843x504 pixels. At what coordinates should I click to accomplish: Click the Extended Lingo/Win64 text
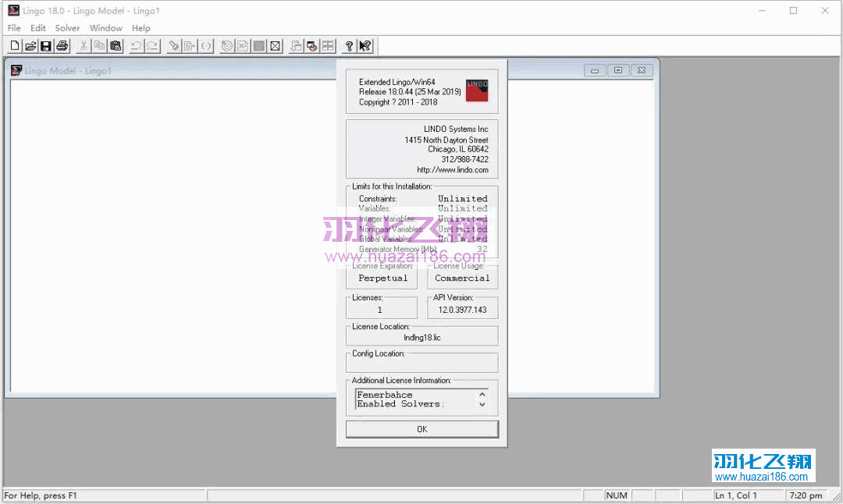(397, 82)
